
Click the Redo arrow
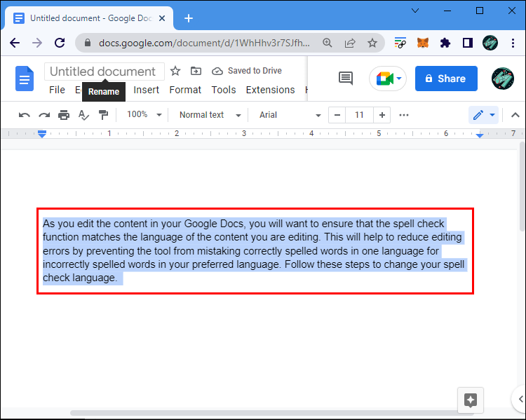[x=44, y=115]
